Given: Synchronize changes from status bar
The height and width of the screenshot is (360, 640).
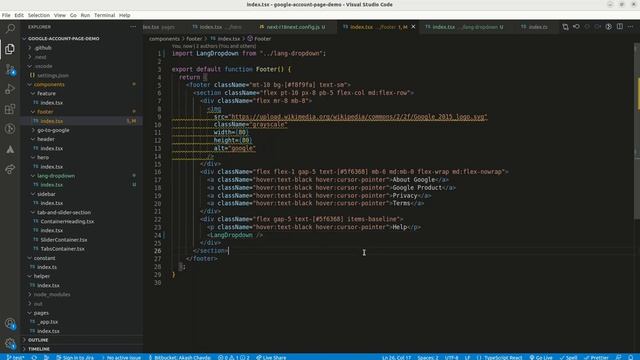Looking at the screenshot, I should 34,357.
